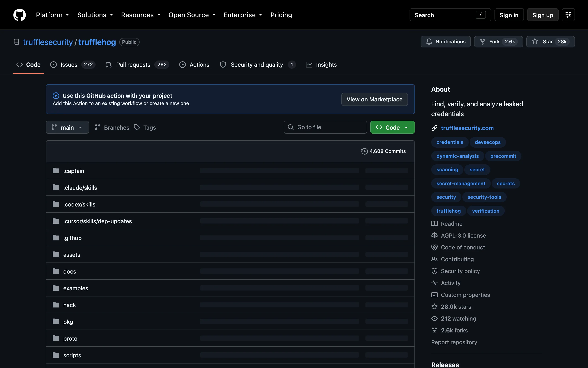The image size is (588, 368).
Task: Open the examples folder
Action: (x=76, y=288)
